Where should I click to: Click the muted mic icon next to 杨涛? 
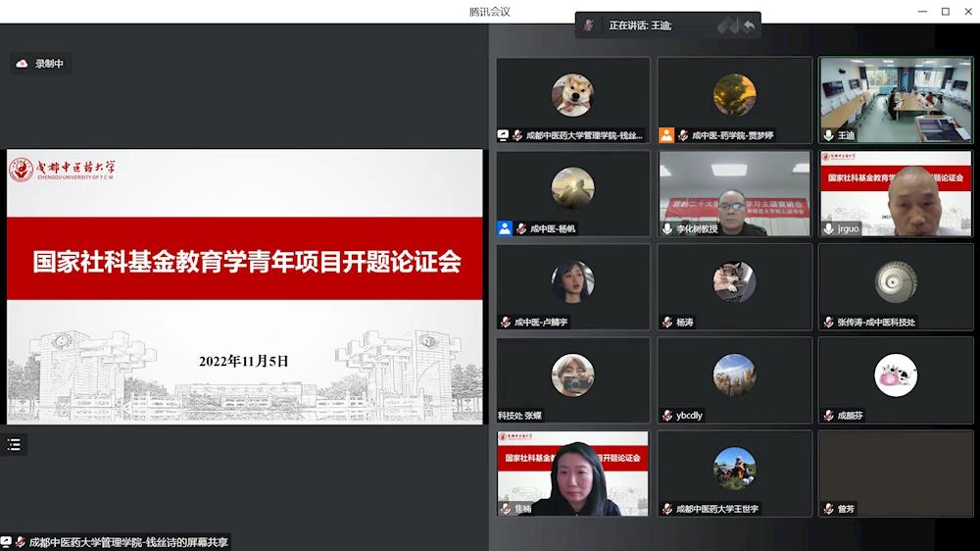tap(667, 323)
